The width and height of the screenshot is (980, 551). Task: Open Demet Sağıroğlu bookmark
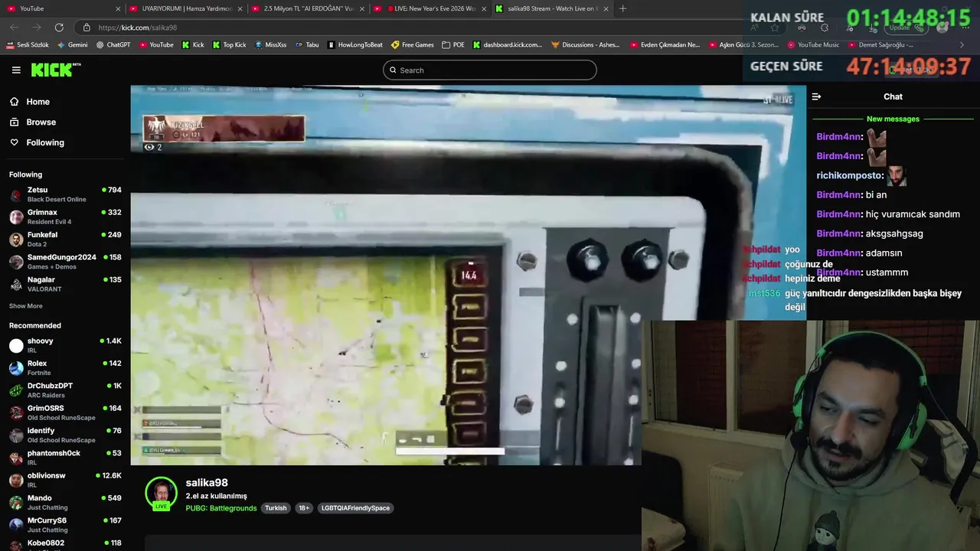880,45
